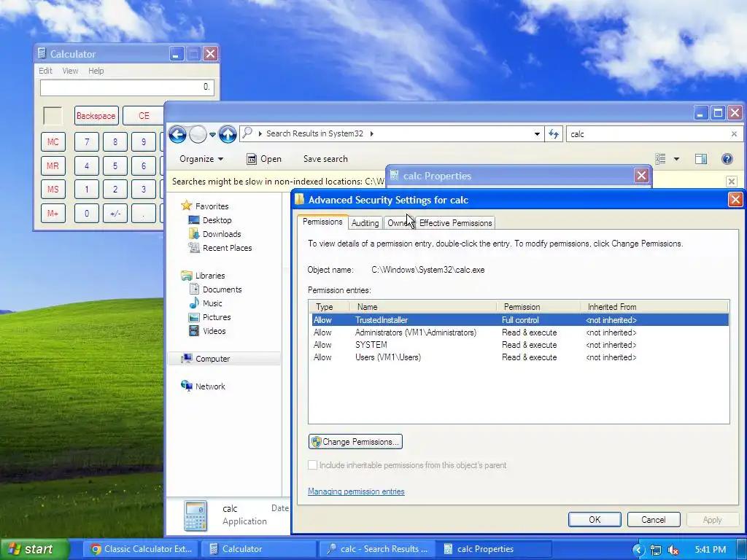The width and height of the screenshot is (747, 560).
Task: Open Managing permission entries link
Action: (x=356, y=491)
